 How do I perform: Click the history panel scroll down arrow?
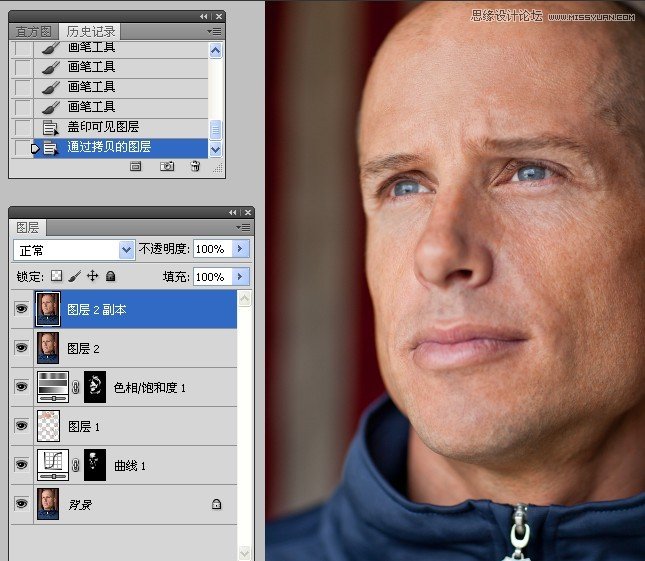(x=216, y=150)
